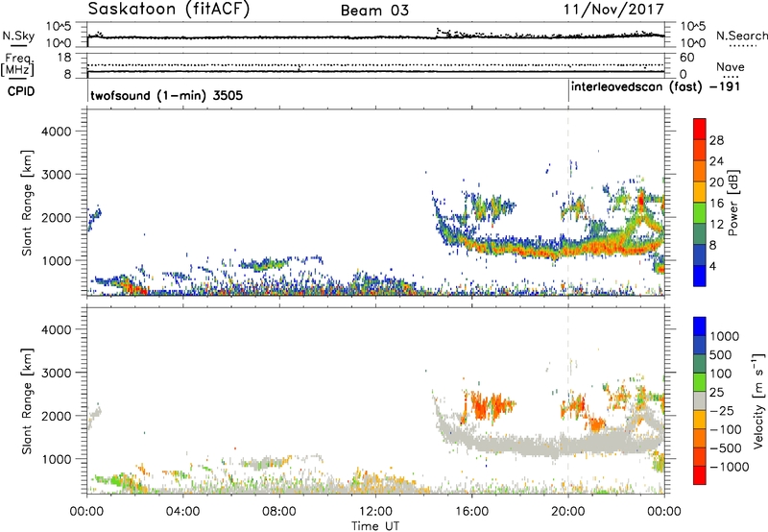Image resolution: width=768 pixels, height=532 pixels.
Task: Click 'twofsound (1-min) 3505' text
Action: tap(166, 95)
